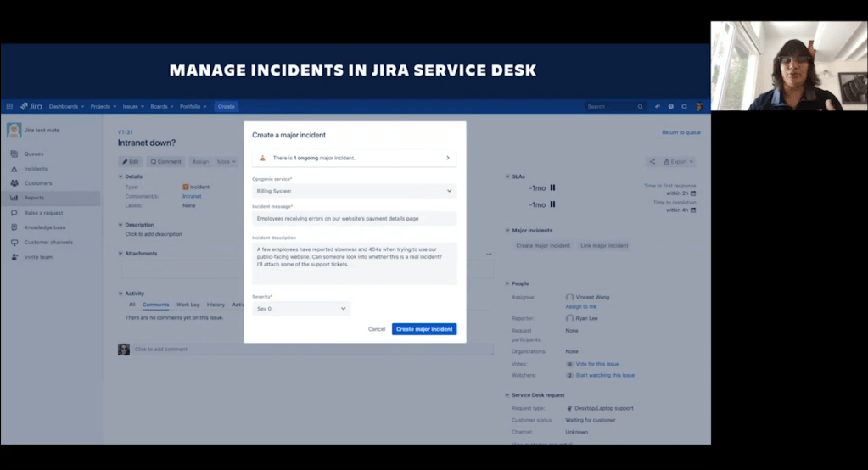This screenshot has height=470, width=868.
Task: Click the share icon beside Export
Action: [x=652, y=161]
